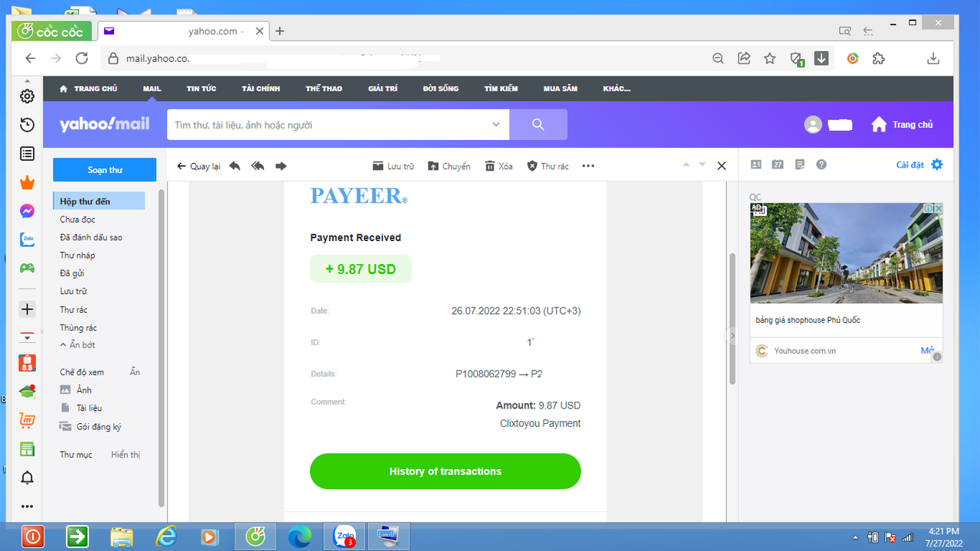This screenshot has width=980, height=551.
Task: Open Cài đặt settings gear
Action: pos(937,165)
